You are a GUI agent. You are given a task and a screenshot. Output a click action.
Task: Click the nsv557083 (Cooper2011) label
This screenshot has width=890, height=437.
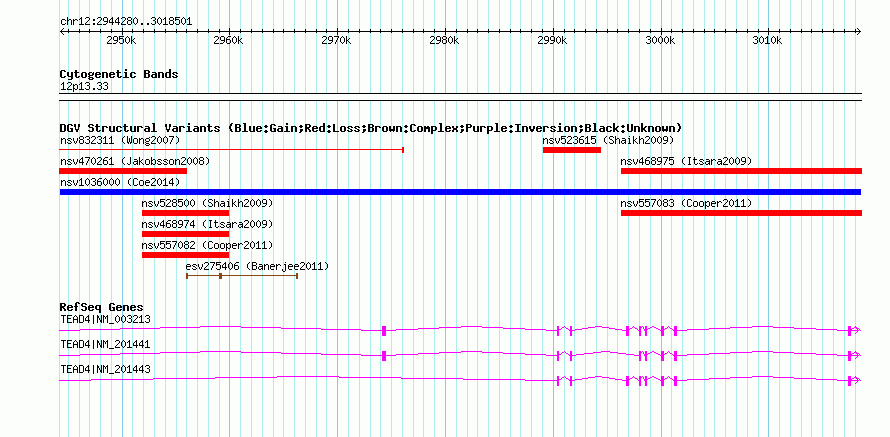(686, 203)
